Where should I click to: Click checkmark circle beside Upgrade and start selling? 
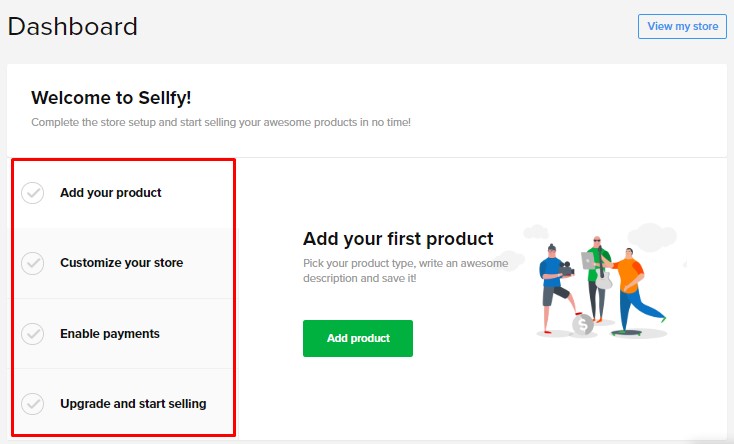[33, 404]
